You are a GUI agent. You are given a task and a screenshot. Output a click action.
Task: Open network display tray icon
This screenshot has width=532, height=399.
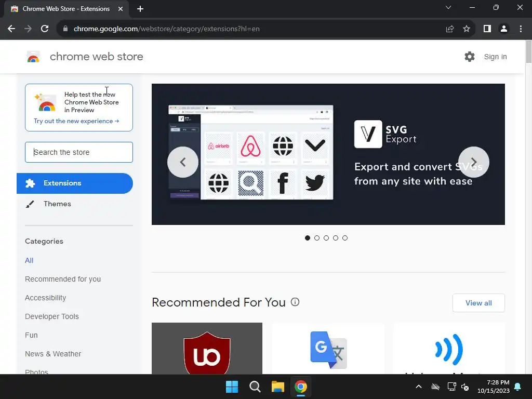coord(451,387)
